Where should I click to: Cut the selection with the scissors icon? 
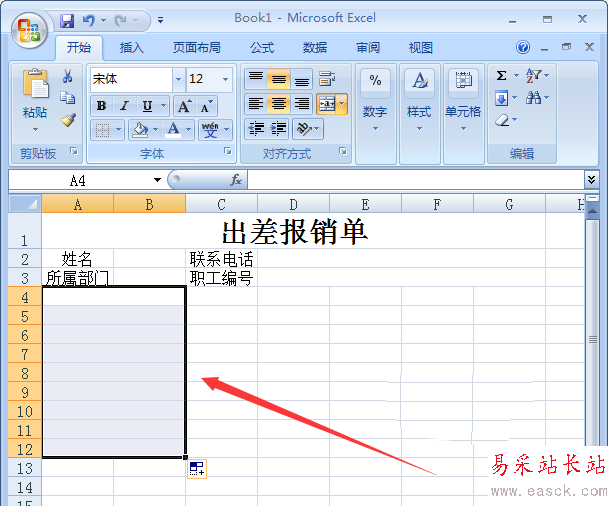pos(68,76)
